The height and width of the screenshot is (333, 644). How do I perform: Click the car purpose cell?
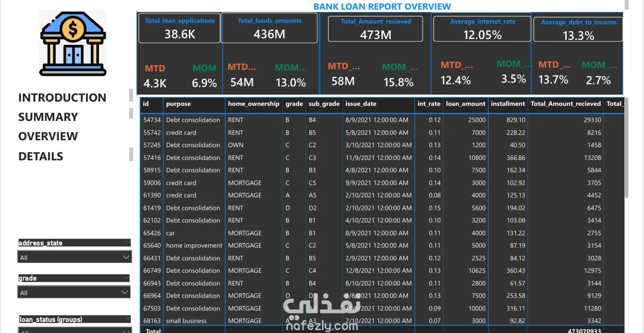coord(170,233)
